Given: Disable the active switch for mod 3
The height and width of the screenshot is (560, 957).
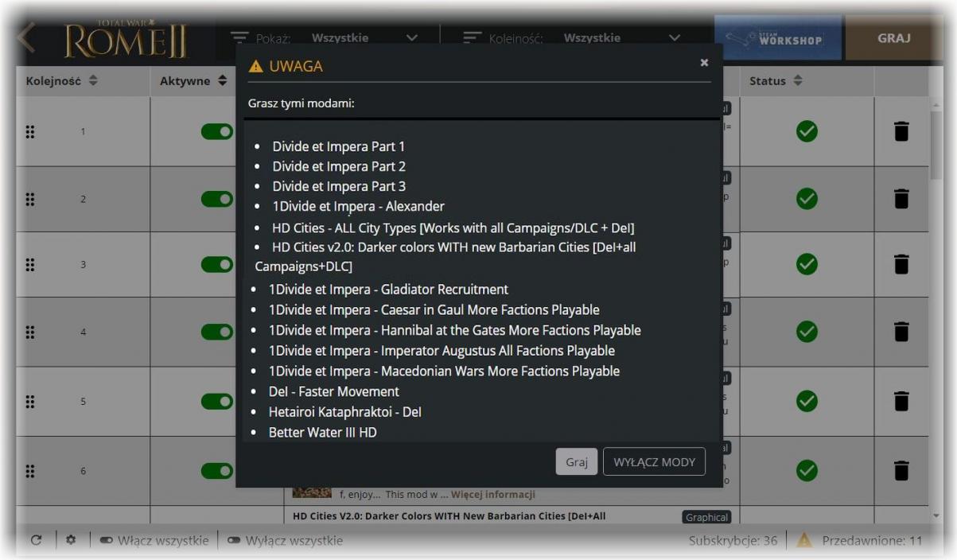Looking at the screenshot, I should pyautogui.click(x=216, y=264).
